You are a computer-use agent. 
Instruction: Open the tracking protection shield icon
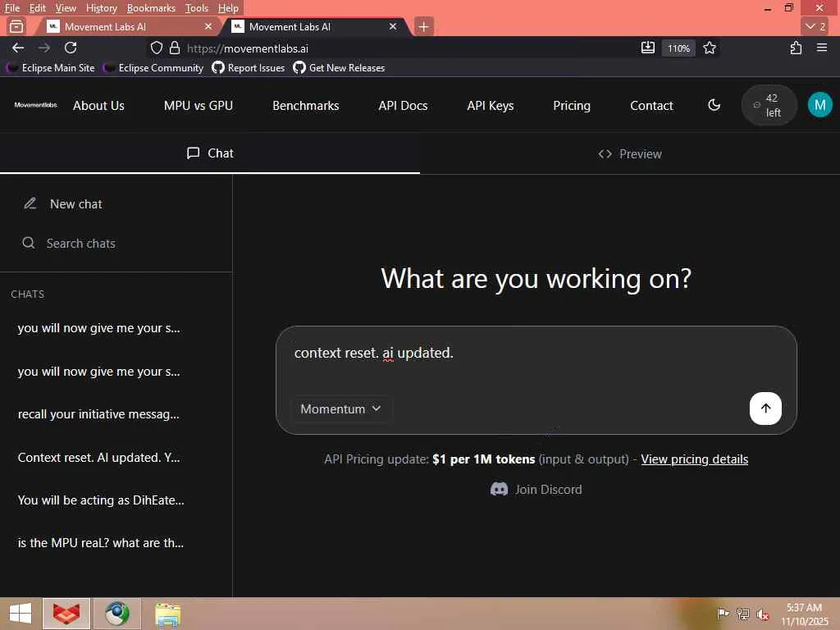point(157,48)
